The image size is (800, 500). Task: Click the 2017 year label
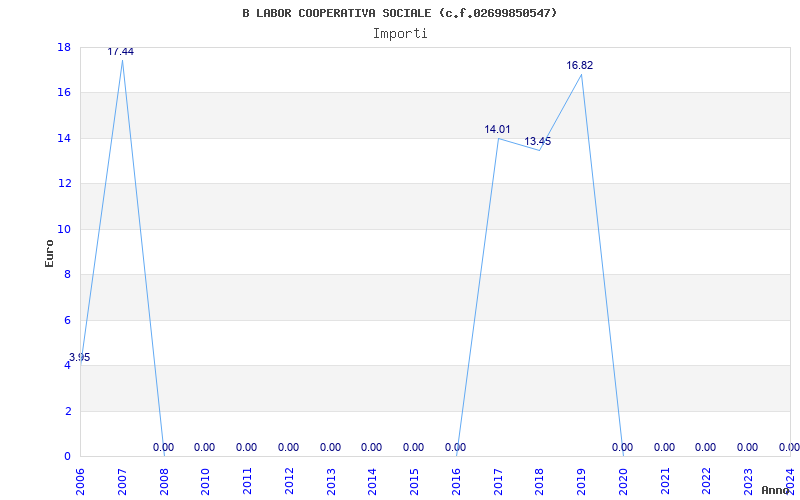pyautogui.click(x=498, y=482)
